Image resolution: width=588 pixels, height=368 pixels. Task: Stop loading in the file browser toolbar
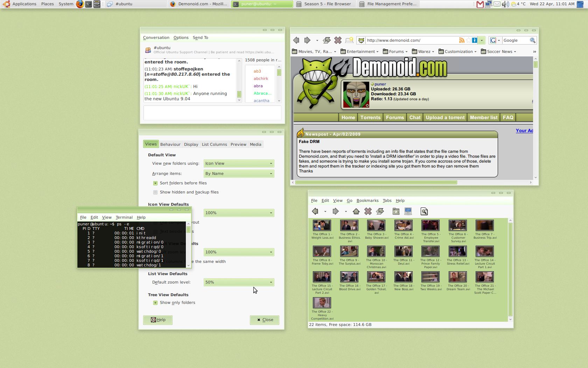[x=368, y=211]
